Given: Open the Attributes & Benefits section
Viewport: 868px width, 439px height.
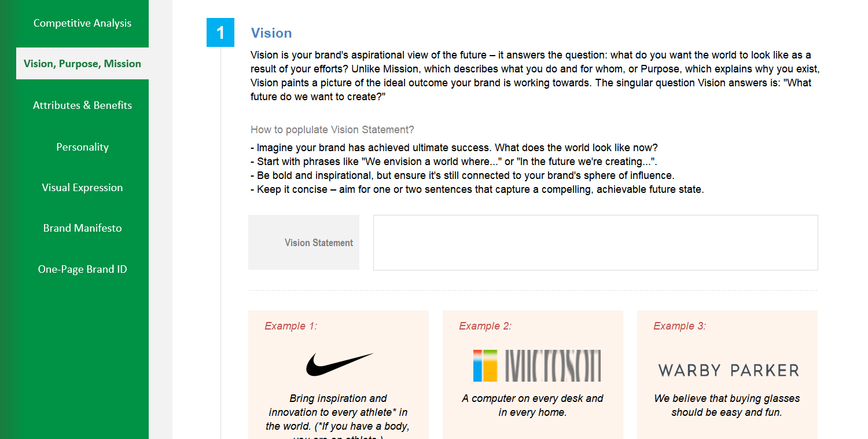Looking at the screenshot, I should coord(82,105).
